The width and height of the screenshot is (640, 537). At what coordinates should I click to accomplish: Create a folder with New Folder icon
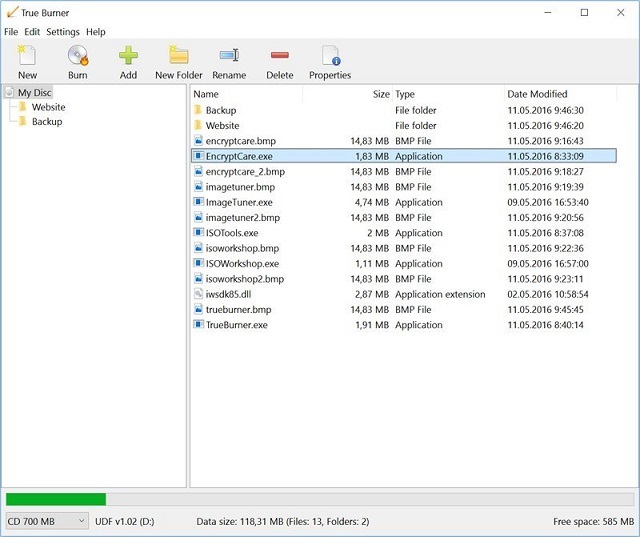(178, 57)
